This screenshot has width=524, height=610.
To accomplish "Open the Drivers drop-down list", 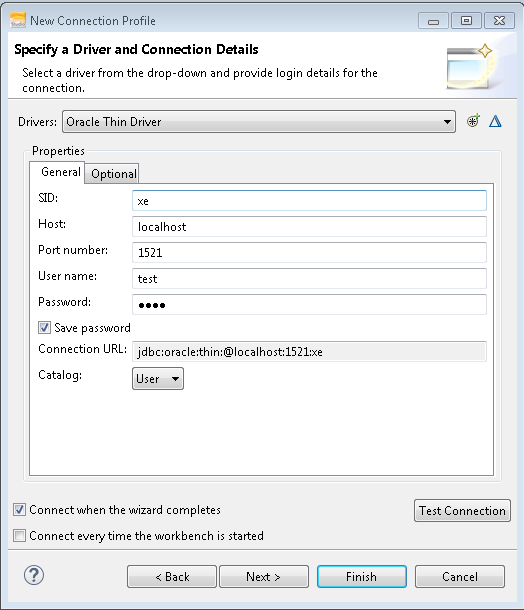I will [x=259, y=122].
